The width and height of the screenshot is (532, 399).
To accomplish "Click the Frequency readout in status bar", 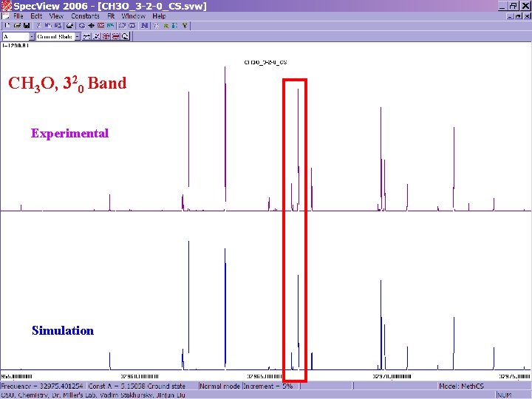I will (x=42, y=386).
